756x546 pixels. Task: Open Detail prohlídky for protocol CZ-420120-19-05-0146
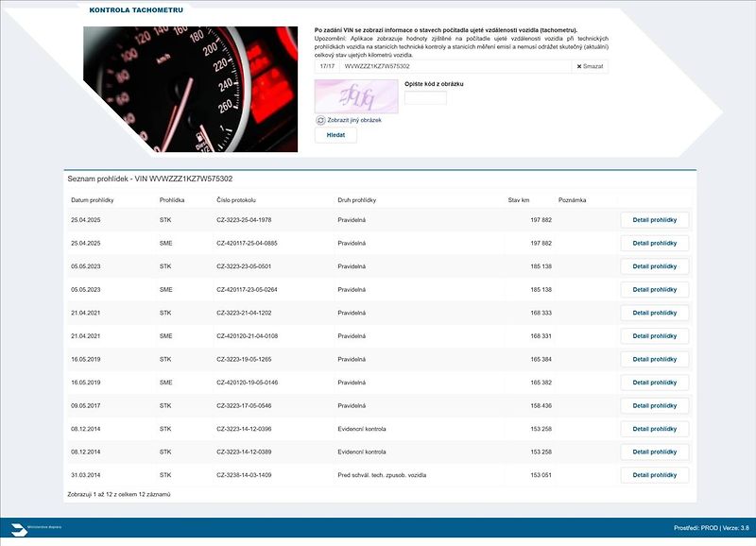(x=654, y=383)
